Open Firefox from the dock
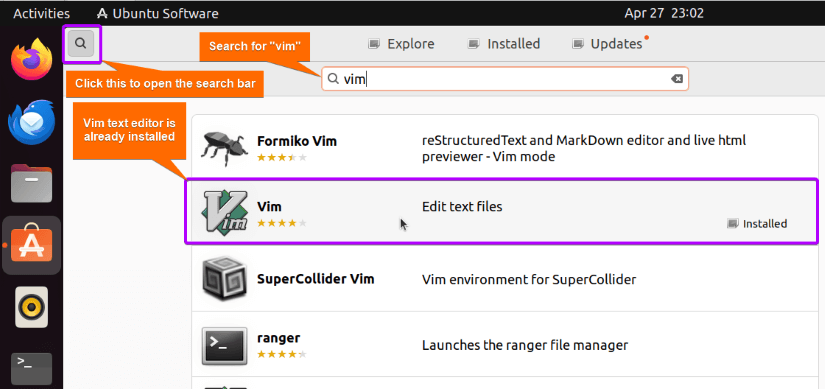The width and height of the screenshot is (825, 389). pos(32,59)
